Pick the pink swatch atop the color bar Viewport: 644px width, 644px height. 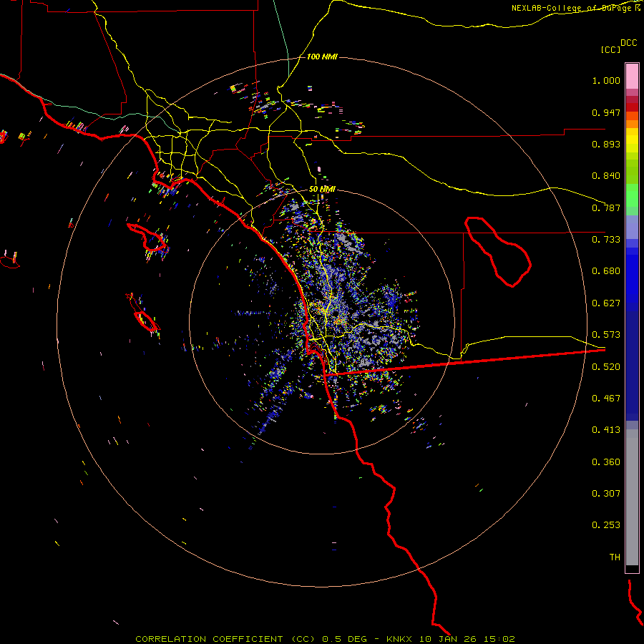632,77
